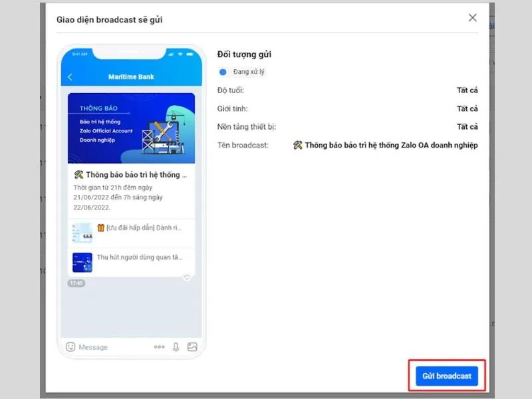Click the article description with date 21/06/2022
This screenshot has width=532, height=399.
coord(118,198)
